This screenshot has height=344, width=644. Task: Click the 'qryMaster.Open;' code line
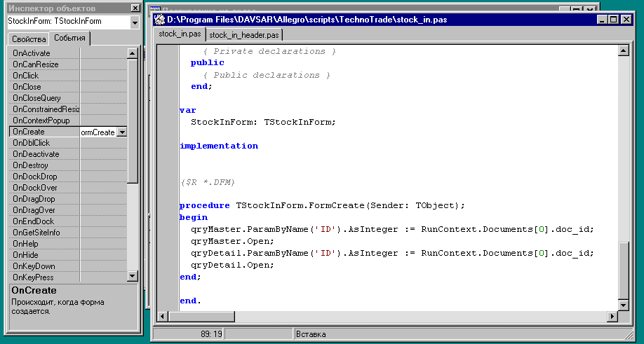(232, 241)
